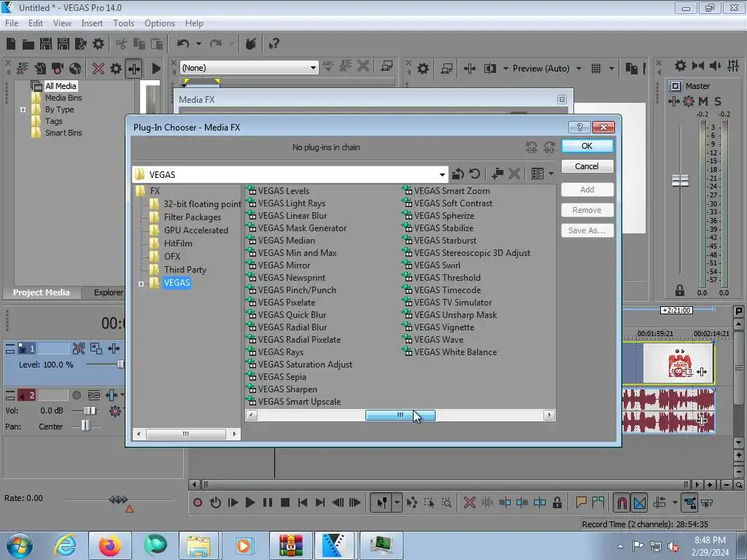Click the Cut scissors icon
The image size is (747, 560).
tap(122, 44)
